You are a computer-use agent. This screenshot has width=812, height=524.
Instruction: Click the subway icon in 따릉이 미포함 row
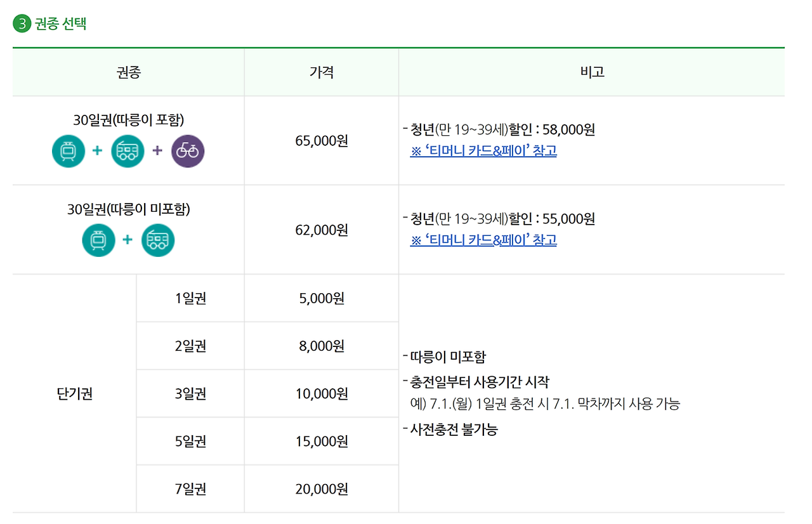tap(98, 240)
